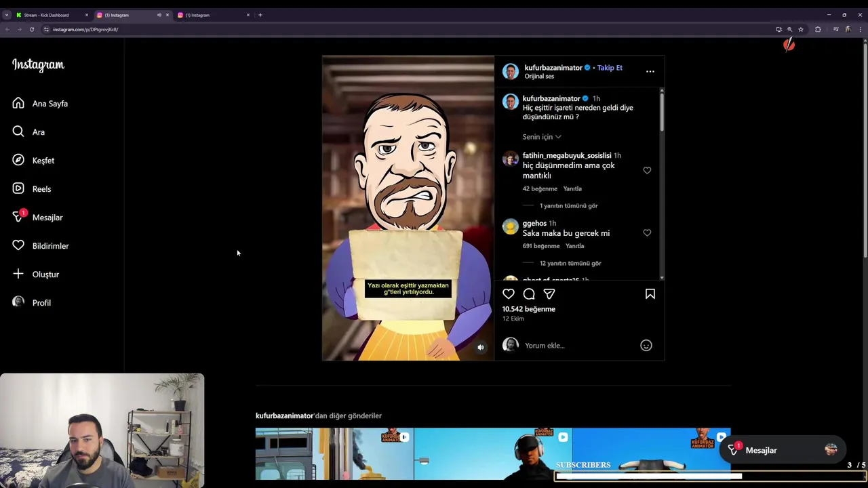Open first related post thumbnail
This screenshot has width=868, height=488.
[334, 453]
